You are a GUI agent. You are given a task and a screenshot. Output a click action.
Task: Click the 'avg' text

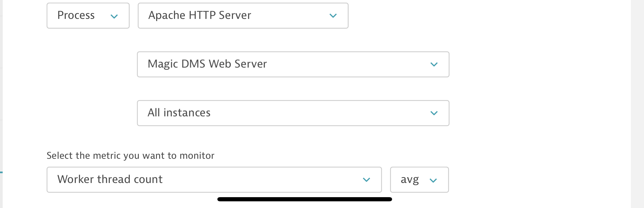[x=410, y=180]
